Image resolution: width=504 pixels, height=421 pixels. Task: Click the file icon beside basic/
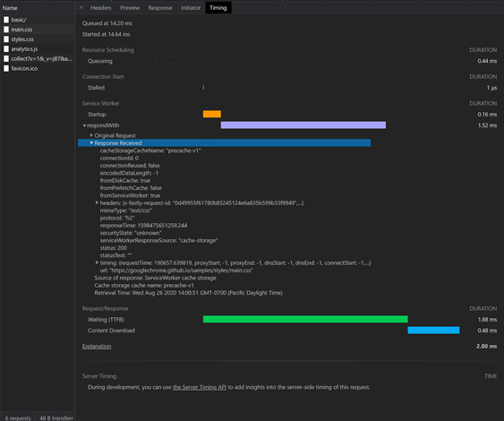[x=6, y=20]
